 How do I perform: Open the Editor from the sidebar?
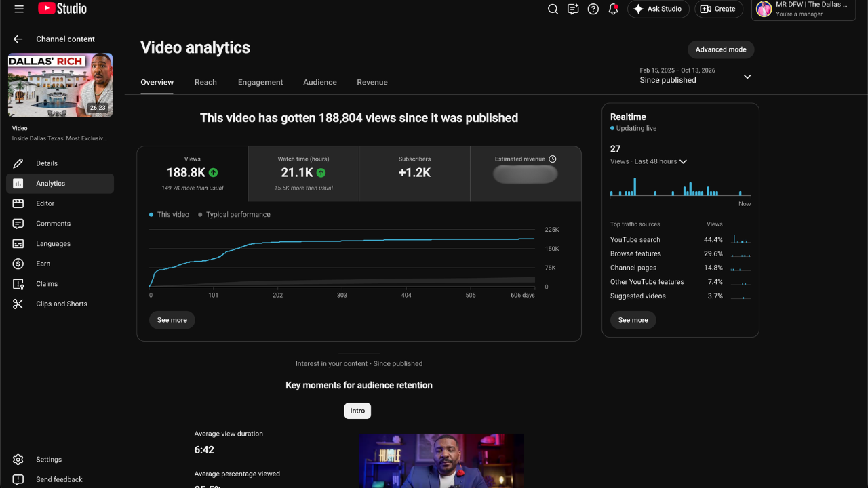(60, 203)
